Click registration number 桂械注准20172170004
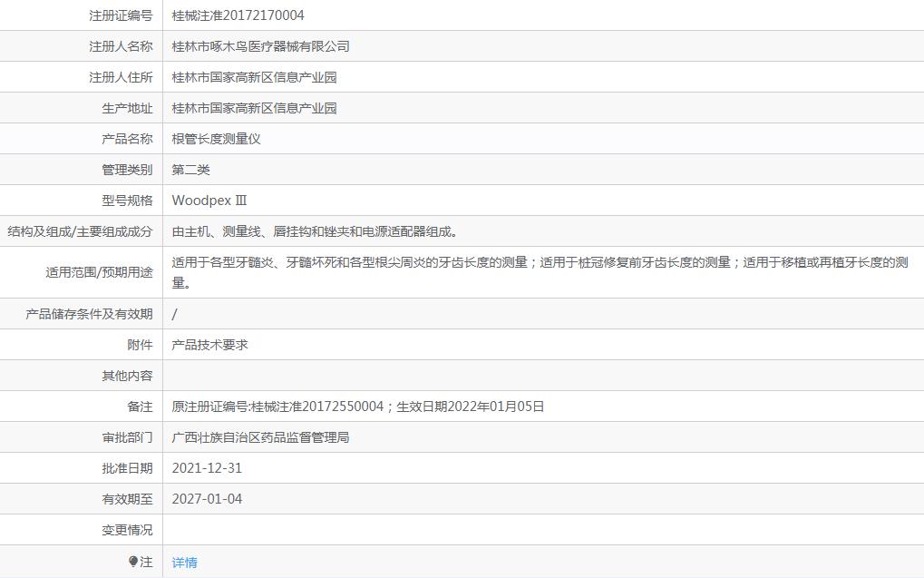The image size is (924, 578). [238, 15]
